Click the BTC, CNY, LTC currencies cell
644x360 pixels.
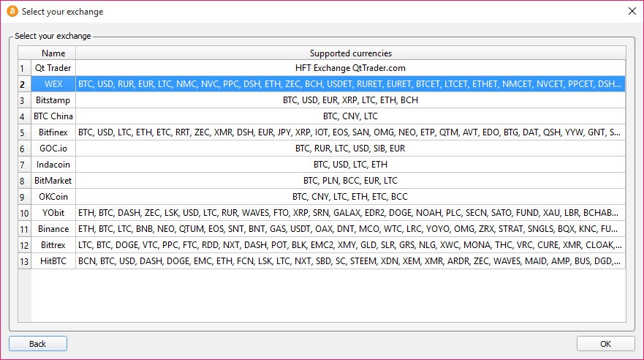tap(351, 116)
